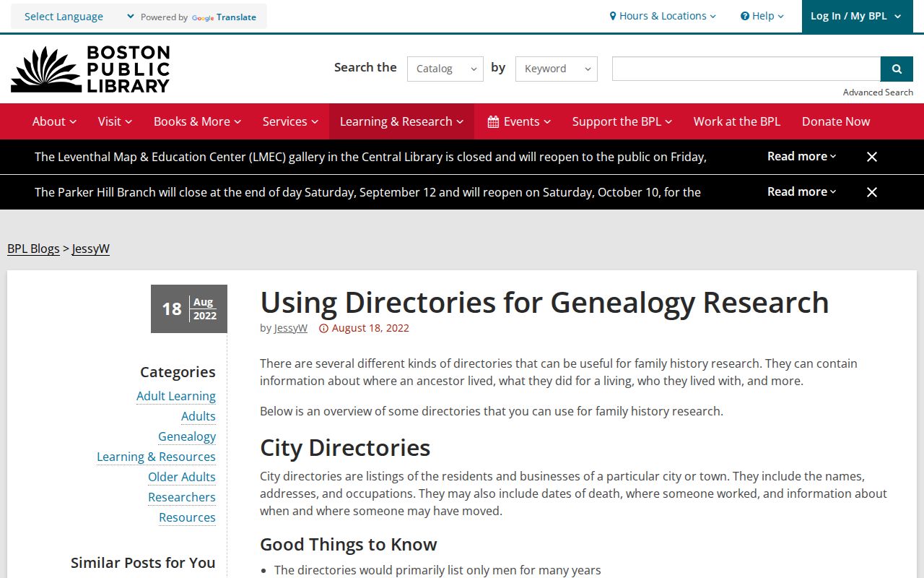
Task: Open the Donate Now page
Action: (836, 121)
